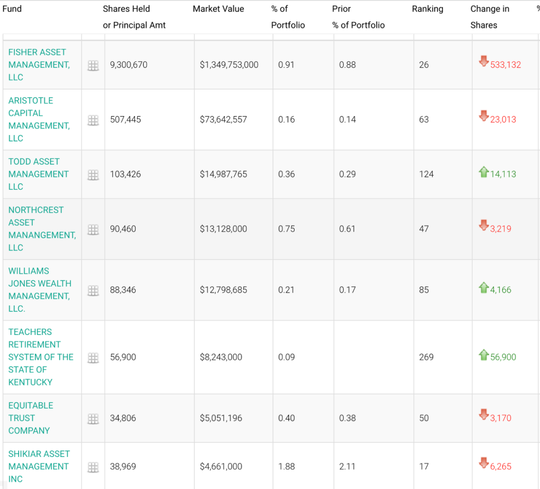The height and width of the screenshot is (489, 540).
Task: Select shares held value 88,346
Action: [x=123, y=290]
